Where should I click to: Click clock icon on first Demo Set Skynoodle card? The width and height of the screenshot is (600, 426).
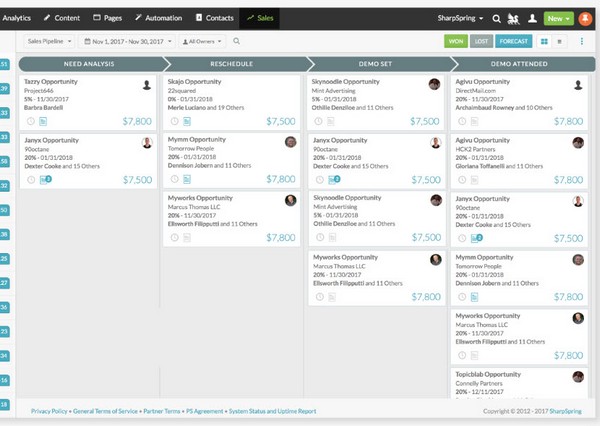pyautogui.click(x=318, y=121)
